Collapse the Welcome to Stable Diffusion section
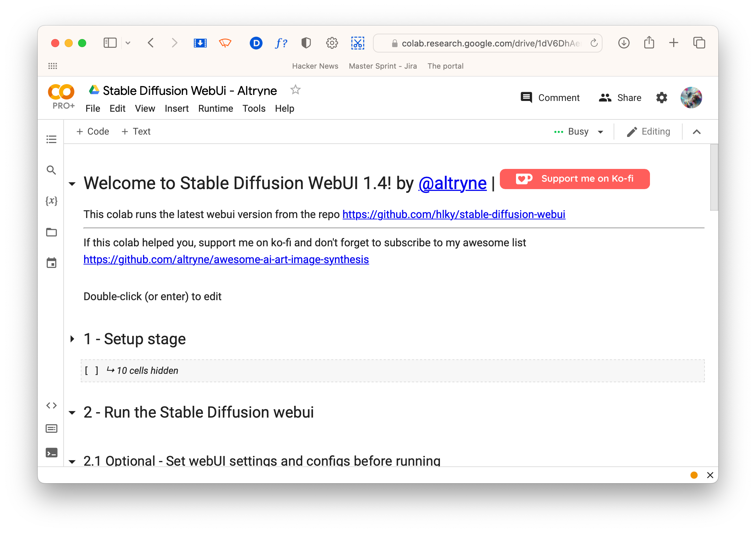Viewport: 756px width, 533px height. click(72, 184)
